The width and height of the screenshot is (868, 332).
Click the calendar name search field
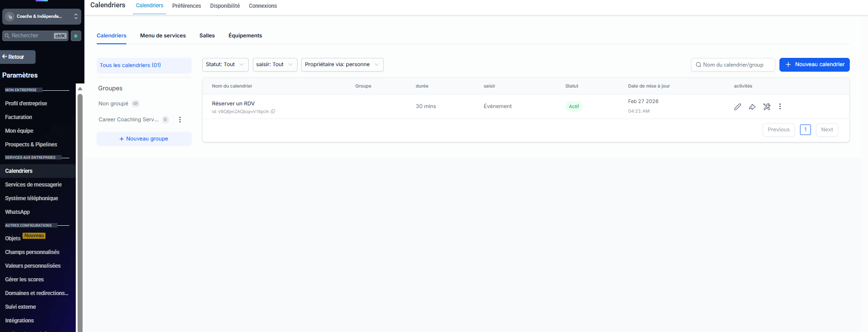coord(733,65)
